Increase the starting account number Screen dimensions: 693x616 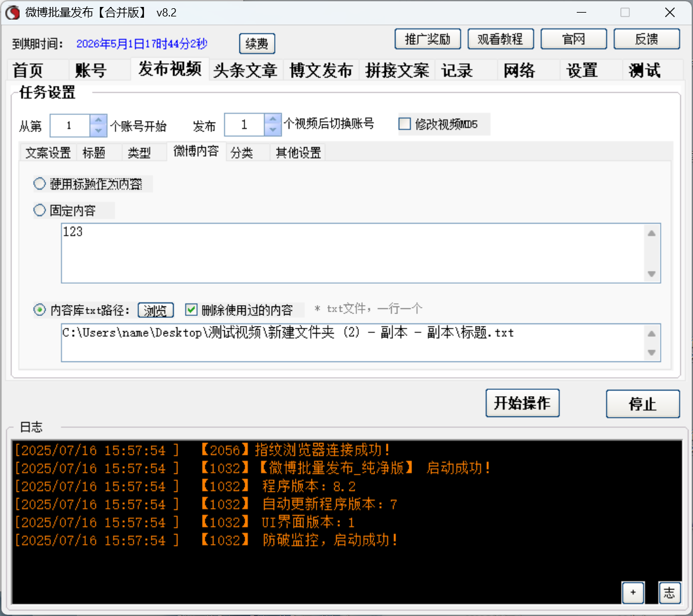(98, 120)
